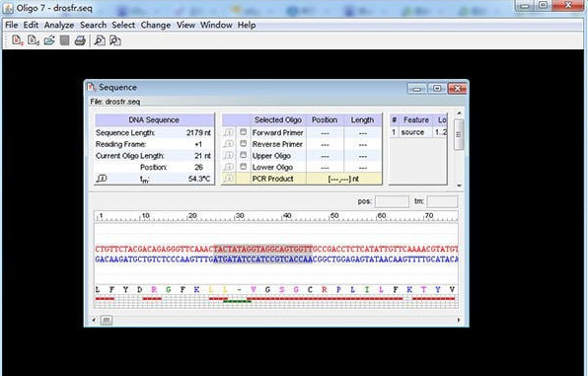Click the DNA Sequence header
This screenshot has width=588, height=376.
pyautogui.click(x=154, y=119)
